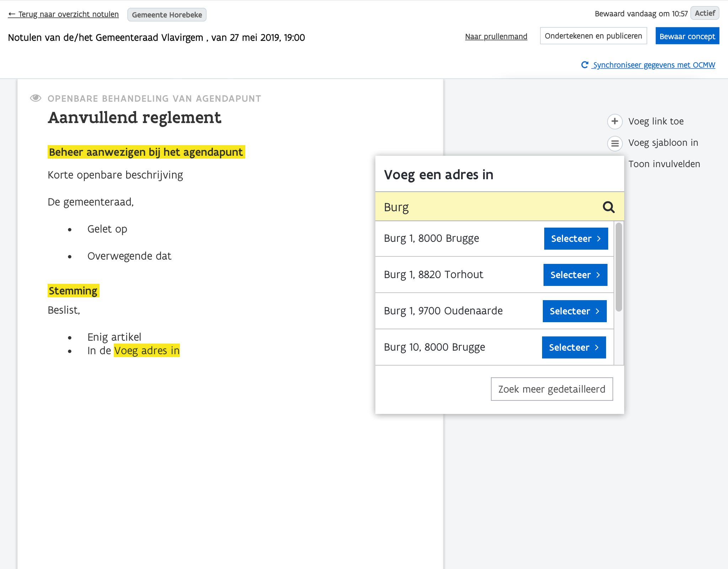The image size is (728, 569).
Task: Save with Bewaar concept button
Action: pos(687,36)
